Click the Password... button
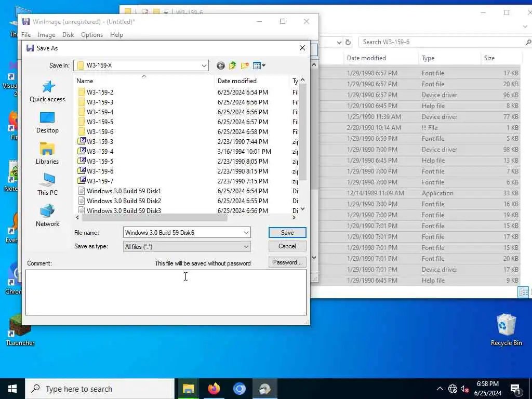 point(287,262)
